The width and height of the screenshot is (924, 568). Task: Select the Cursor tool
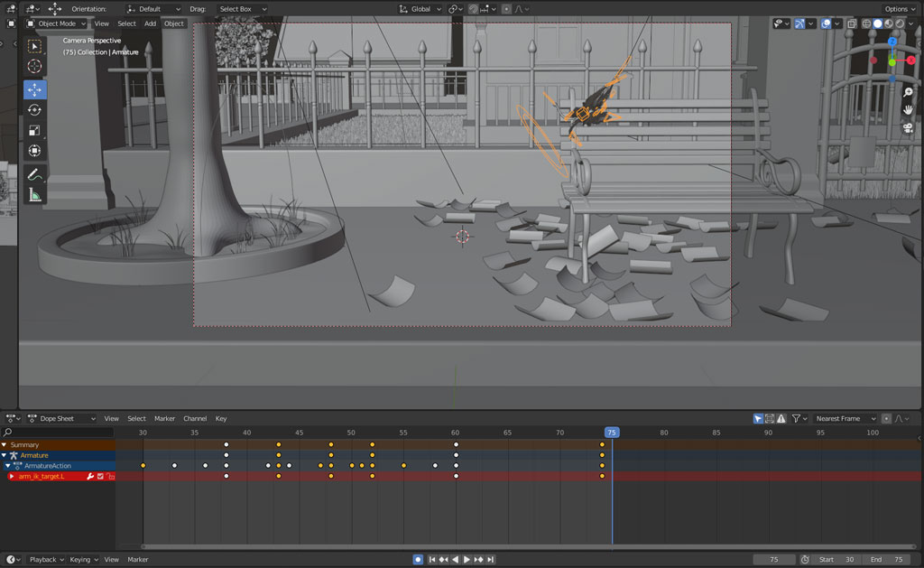(35, 67)
